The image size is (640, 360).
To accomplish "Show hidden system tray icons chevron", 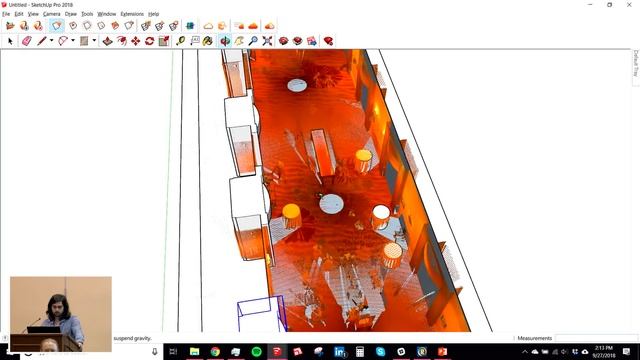I will (x=525, y=352).
